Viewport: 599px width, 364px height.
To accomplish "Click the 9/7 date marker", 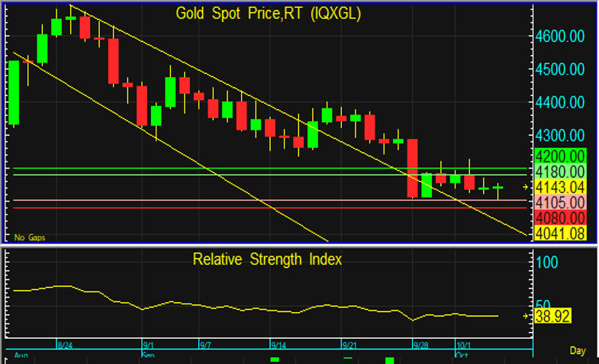I will point(205,346).
